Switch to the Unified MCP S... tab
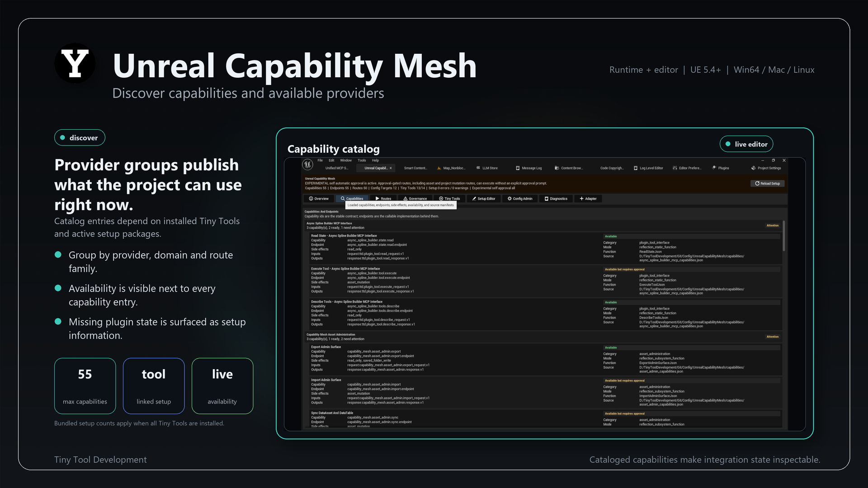Screen dimensions: 868x488 click(x=337, y=168)
